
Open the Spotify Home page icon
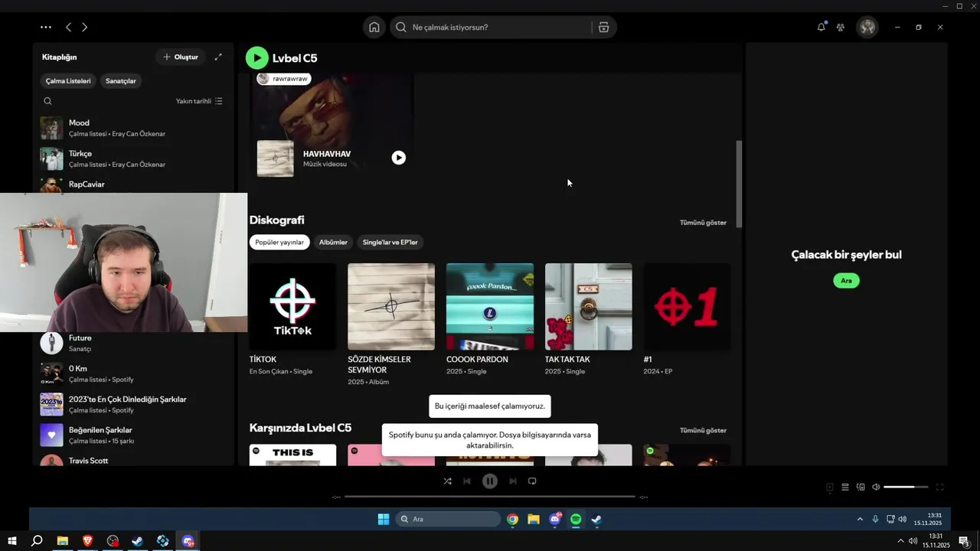click(x=374, y=27)
